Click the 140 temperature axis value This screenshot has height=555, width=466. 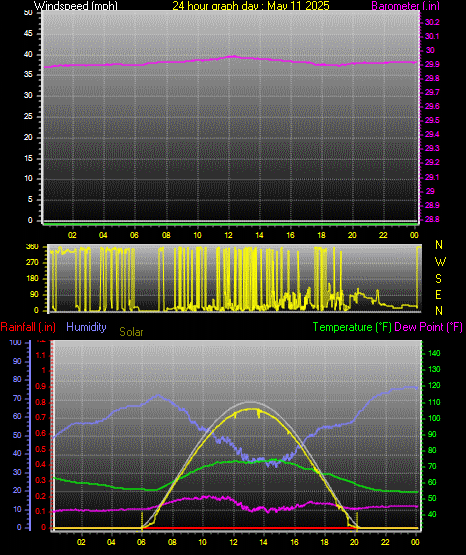(x=434, y=353)
